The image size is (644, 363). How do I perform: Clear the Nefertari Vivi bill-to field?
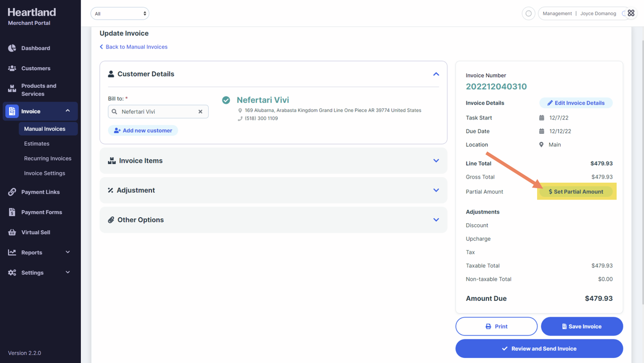[200, 112]
